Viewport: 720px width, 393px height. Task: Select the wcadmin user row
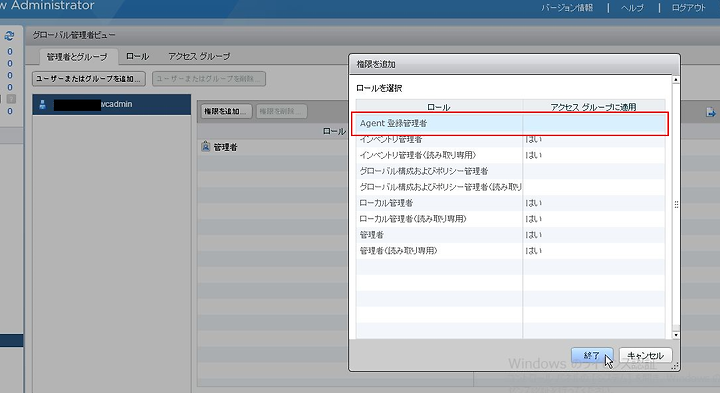coord(112,104)
